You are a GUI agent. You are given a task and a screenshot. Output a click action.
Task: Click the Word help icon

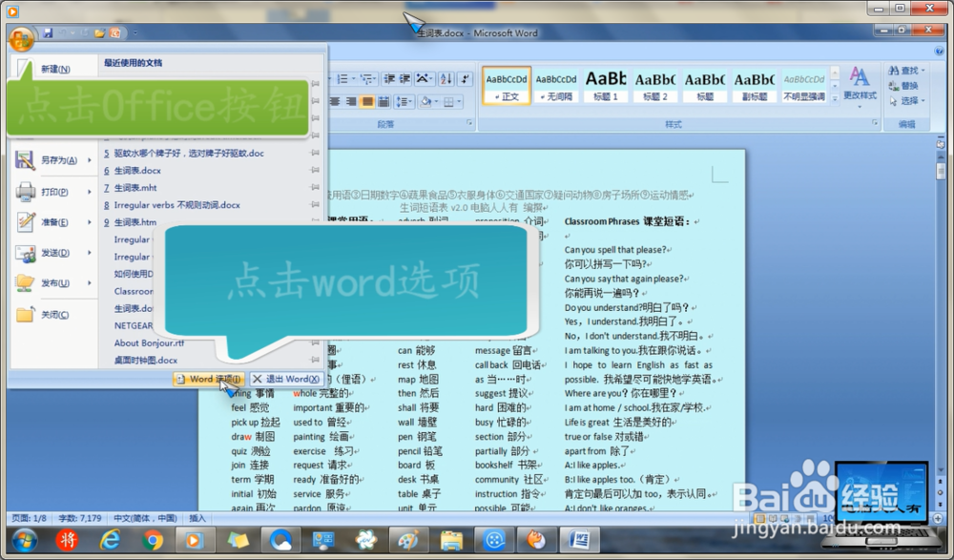[940, 52]
